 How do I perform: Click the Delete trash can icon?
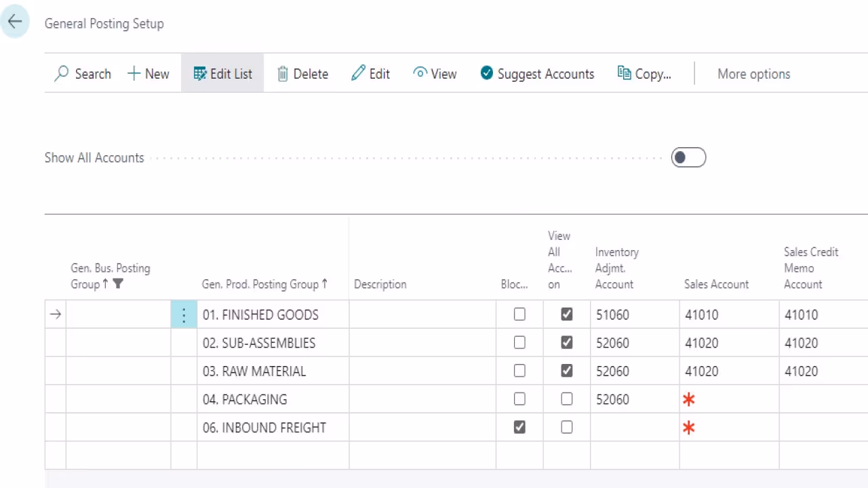(x=283, y=74)
